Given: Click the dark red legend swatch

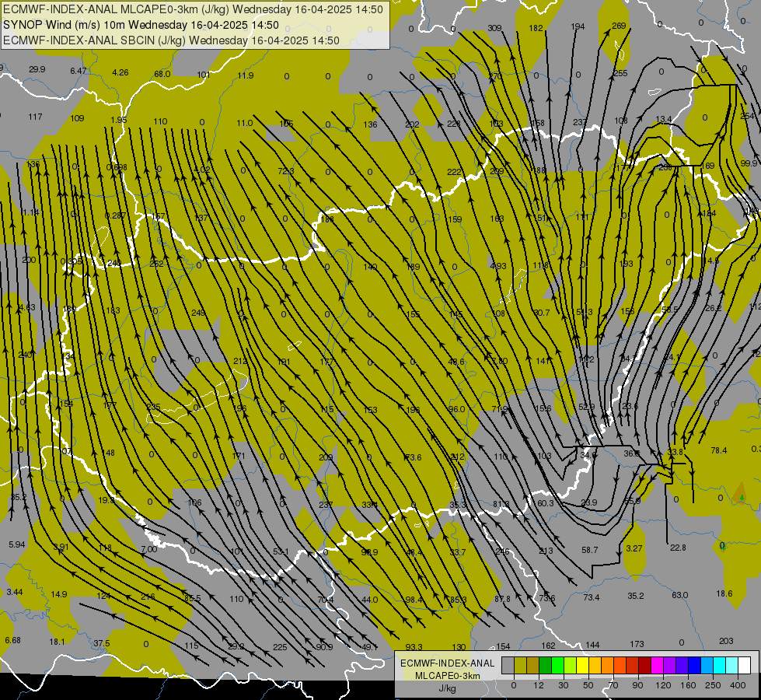Looking at the screenshot, I should 645,665.
